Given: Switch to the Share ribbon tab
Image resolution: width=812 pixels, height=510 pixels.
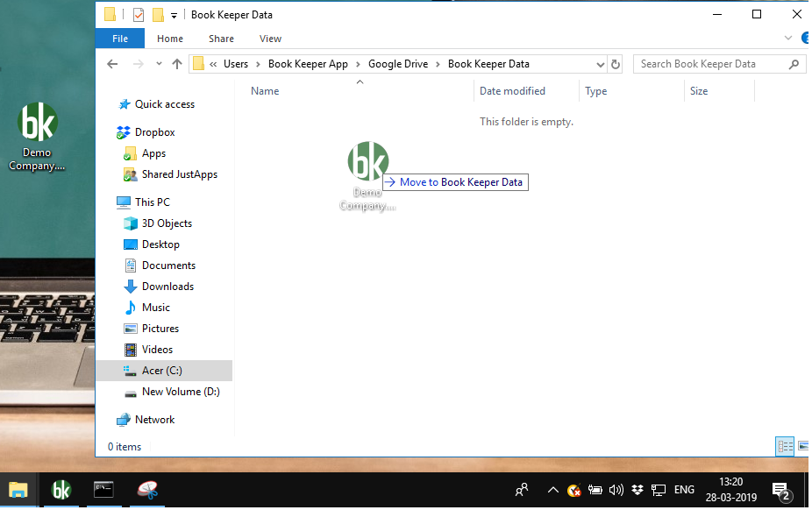Looking at the screenshot, I should pos(221,39).
